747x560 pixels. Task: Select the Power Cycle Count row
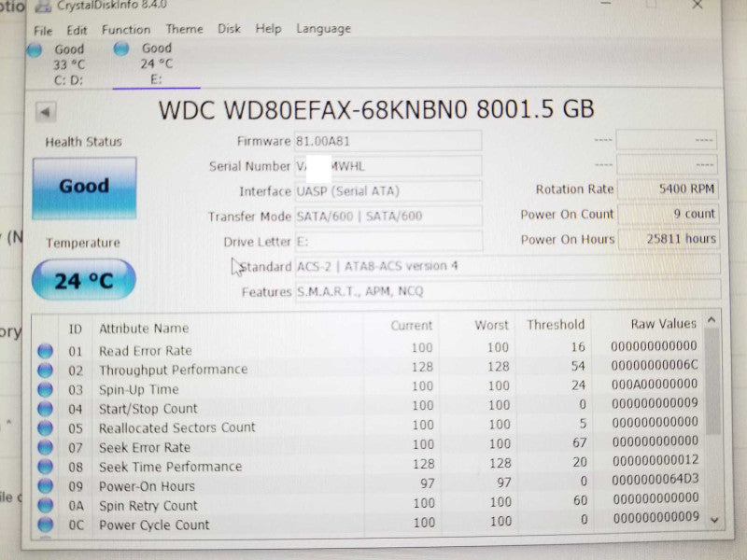(368, 523)
